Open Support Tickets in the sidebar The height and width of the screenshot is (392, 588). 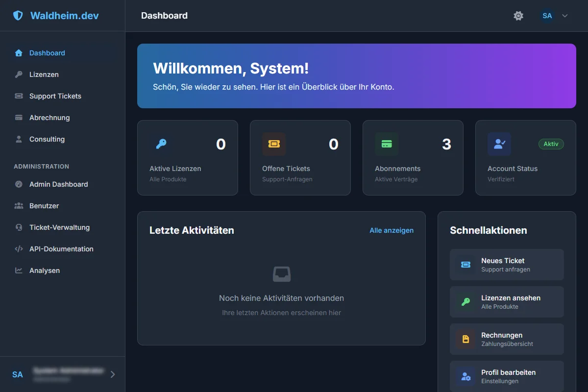55,96
